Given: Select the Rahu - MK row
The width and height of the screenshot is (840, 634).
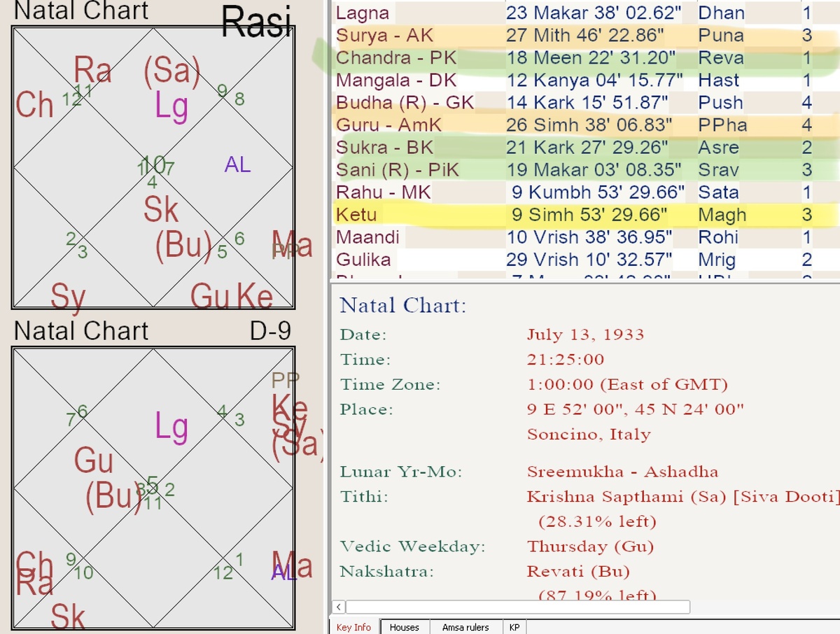Looking at the screenshot, I should [x=584, y=192].
